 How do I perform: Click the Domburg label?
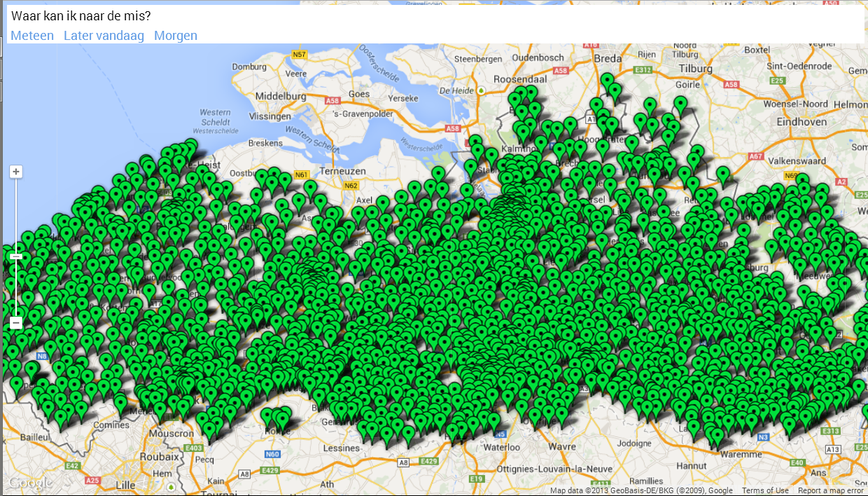249,67
